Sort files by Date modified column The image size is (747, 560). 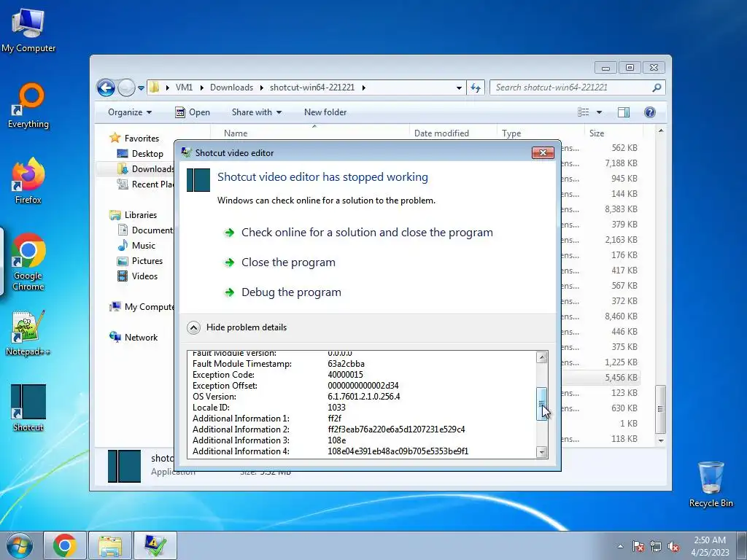pyautogui.click(x=452, y=133)
